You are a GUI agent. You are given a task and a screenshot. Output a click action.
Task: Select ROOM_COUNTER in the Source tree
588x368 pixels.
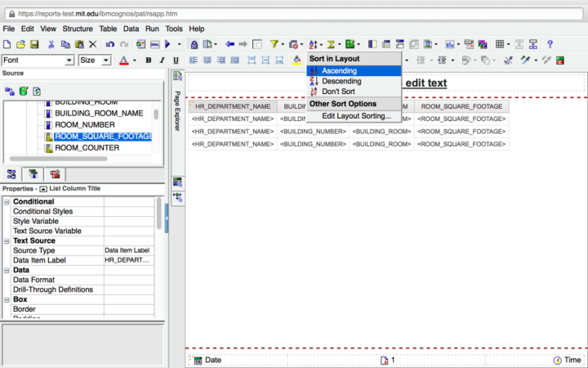click(87, 148)
